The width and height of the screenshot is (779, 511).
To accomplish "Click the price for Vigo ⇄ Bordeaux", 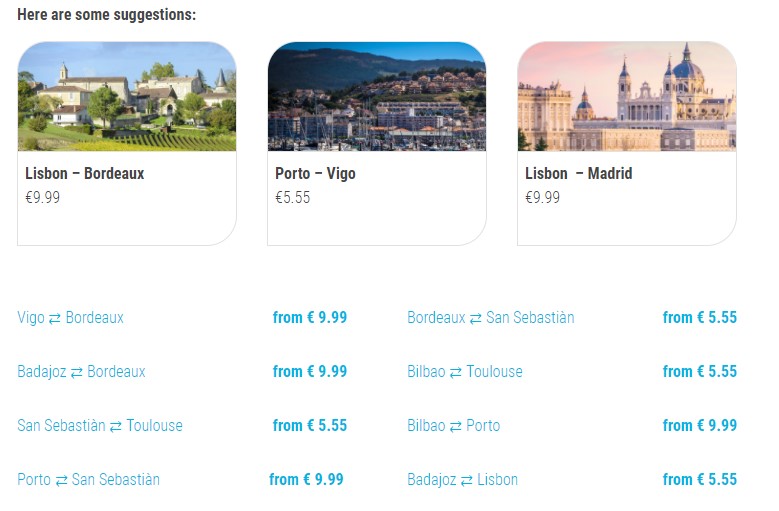I will point(310,318).
